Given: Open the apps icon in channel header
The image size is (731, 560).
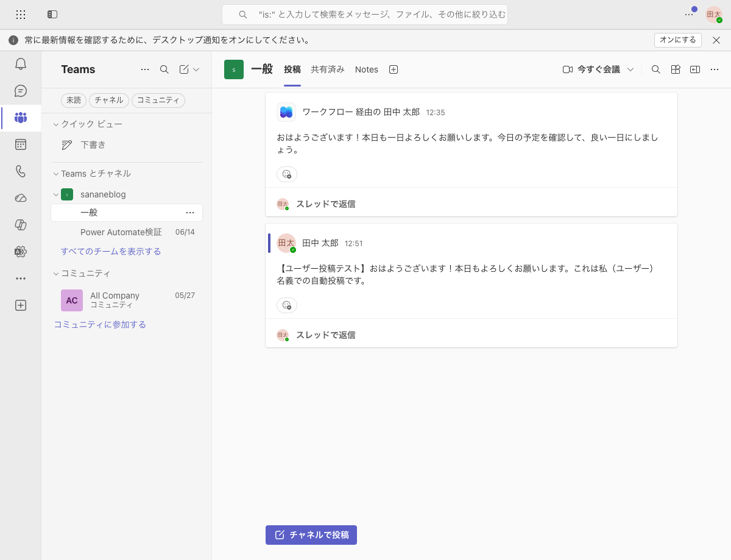Looking at the screenshot, I should pos(676,69).
